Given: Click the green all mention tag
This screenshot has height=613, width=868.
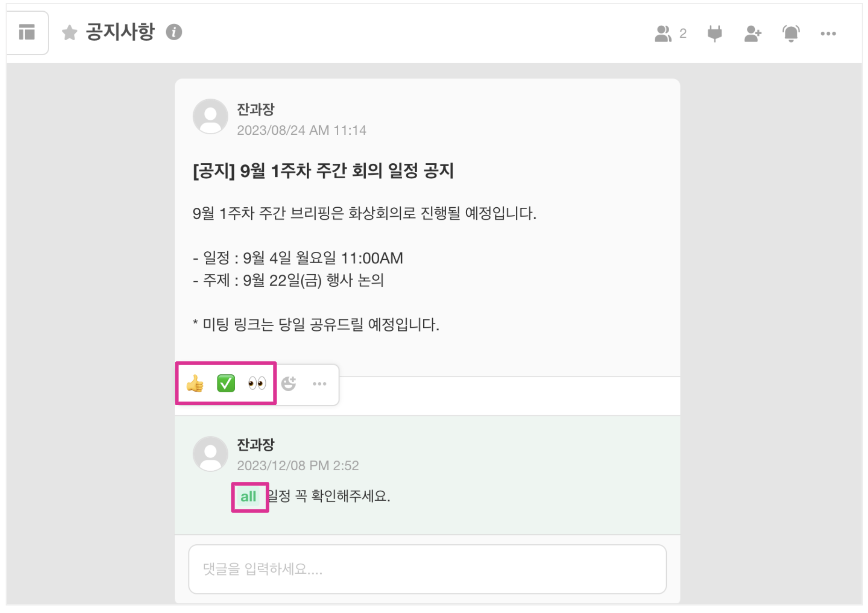Looking at the screenshot, I should (x=248, y=496).
